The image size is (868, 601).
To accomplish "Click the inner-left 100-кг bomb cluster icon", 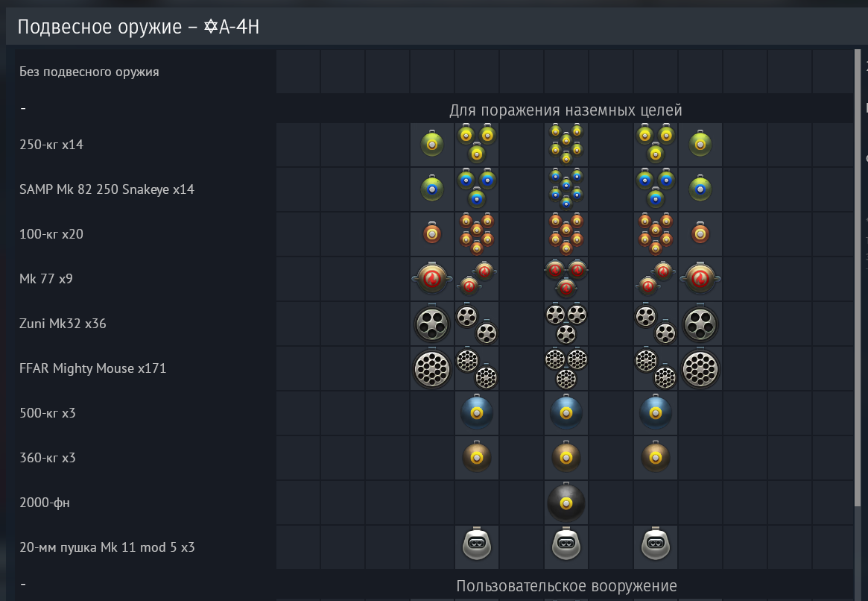I will click(x=477, y=233).
